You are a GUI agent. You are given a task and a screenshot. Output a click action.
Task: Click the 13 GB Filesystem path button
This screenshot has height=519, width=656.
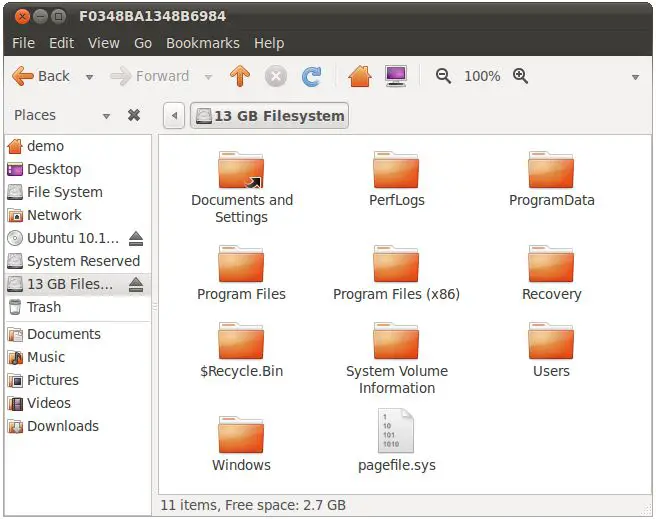[269, 116]
